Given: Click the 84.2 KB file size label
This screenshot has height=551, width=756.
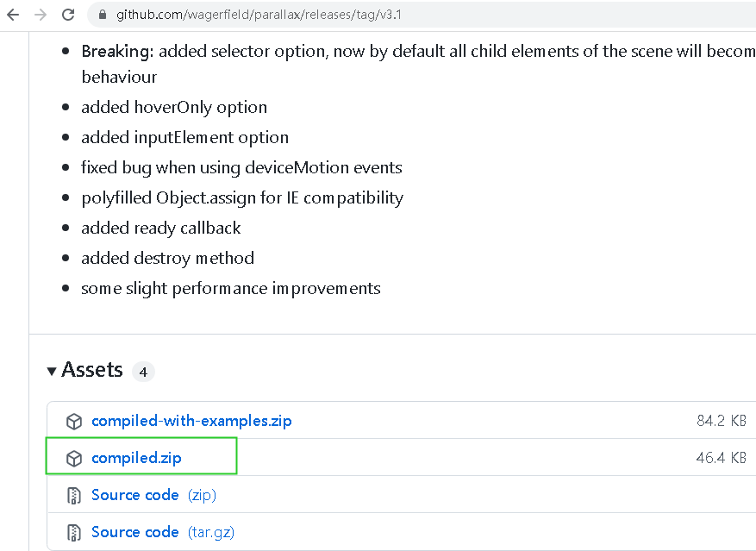Looking at the screenshot, I should (721, 421).
